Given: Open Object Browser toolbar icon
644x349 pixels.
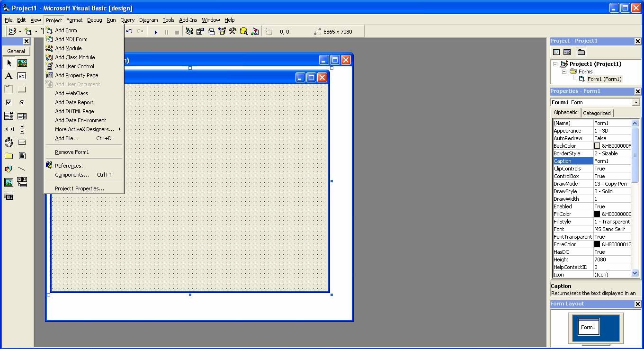Looking at the screenshot, I should [x=222, y=32].
